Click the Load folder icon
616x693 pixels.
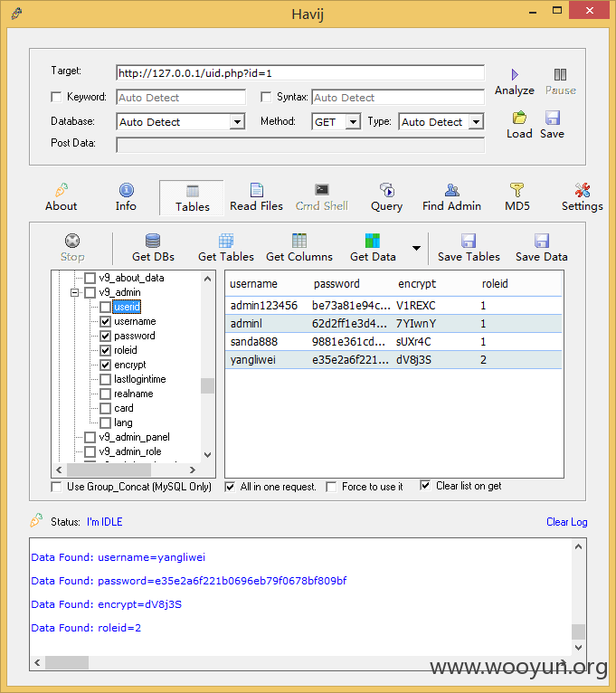click(x=519, y=118)
